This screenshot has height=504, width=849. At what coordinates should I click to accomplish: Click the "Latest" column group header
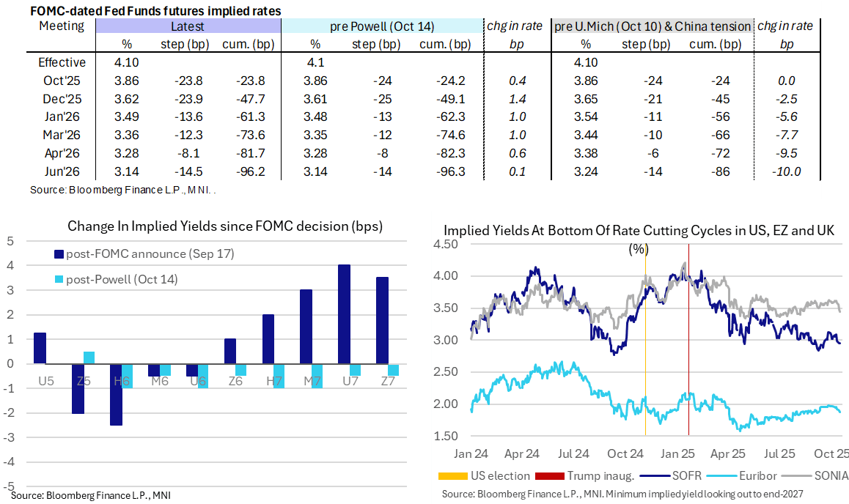188,26
